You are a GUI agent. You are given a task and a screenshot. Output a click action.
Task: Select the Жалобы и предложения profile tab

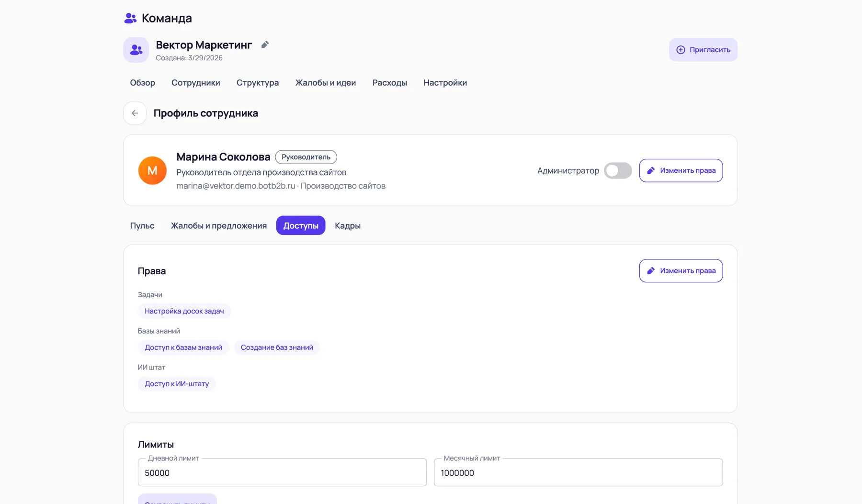(x=219, y=225)
